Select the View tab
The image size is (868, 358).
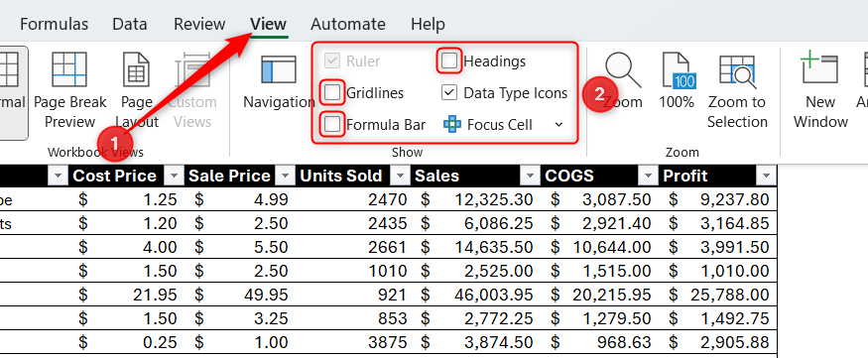point(269,25)
